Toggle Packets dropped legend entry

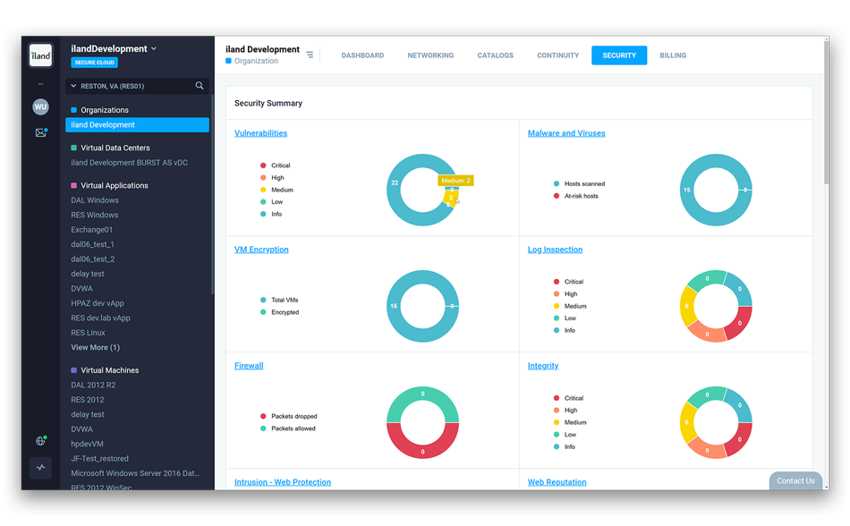(x=289, y=416)
